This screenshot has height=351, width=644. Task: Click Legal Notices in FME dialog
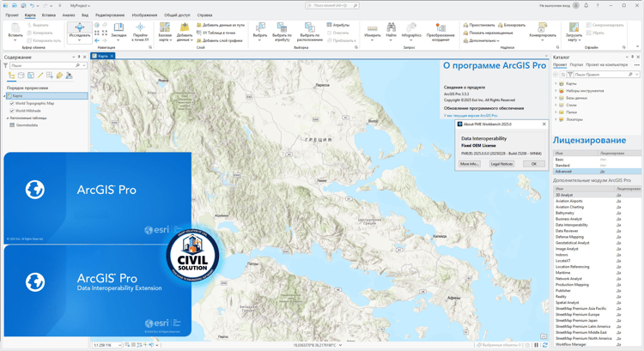[x=501, y=164]
